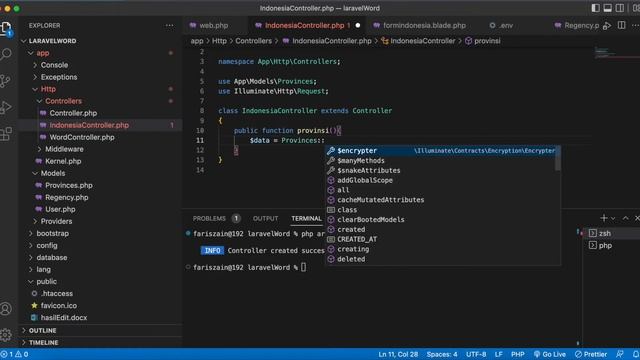Switch to the Regency.php editor tab
Image resolution: width=640 pixels, height=360 pixels.
coord(577,25)
